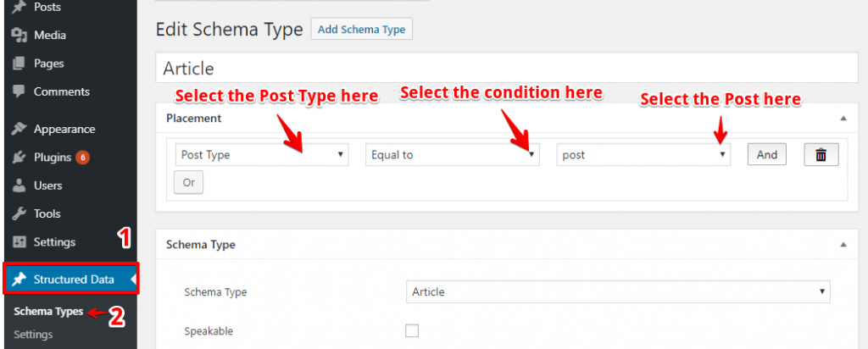Click the Posts pushpin icon
Screen dimensions: 868x349
coord(19,7)
